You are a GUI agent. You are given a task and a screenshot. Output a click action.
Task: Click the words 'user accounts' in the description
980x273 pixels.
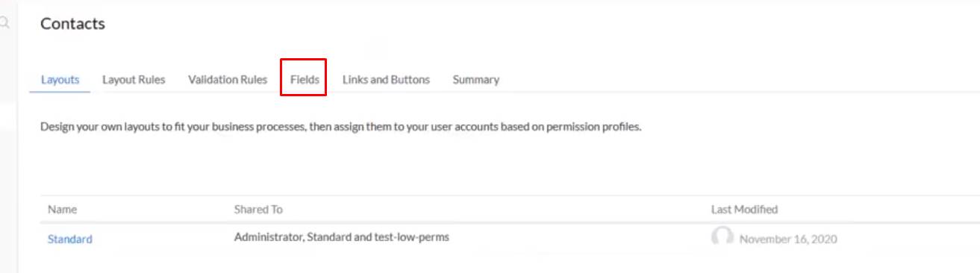click(x=465, y=127)
